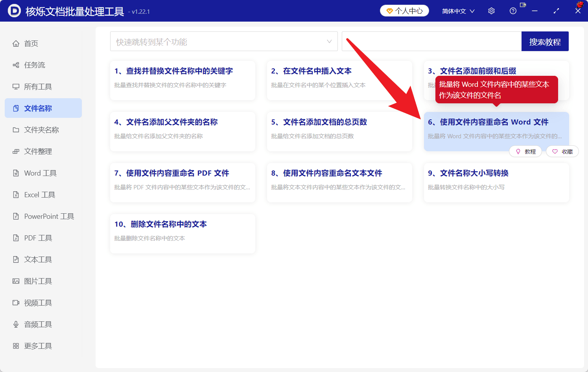Image resolution: width=588 pixels, height=372 pixels.
Task: Click the grid icon beside 更多工具
Action: coord(16,346)
